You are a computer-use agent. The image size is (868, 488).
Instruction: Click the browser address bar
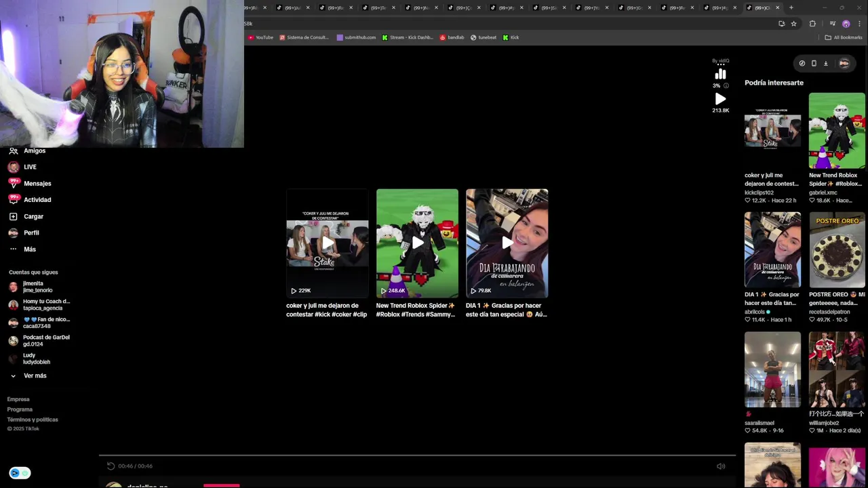tap(509, 24)
